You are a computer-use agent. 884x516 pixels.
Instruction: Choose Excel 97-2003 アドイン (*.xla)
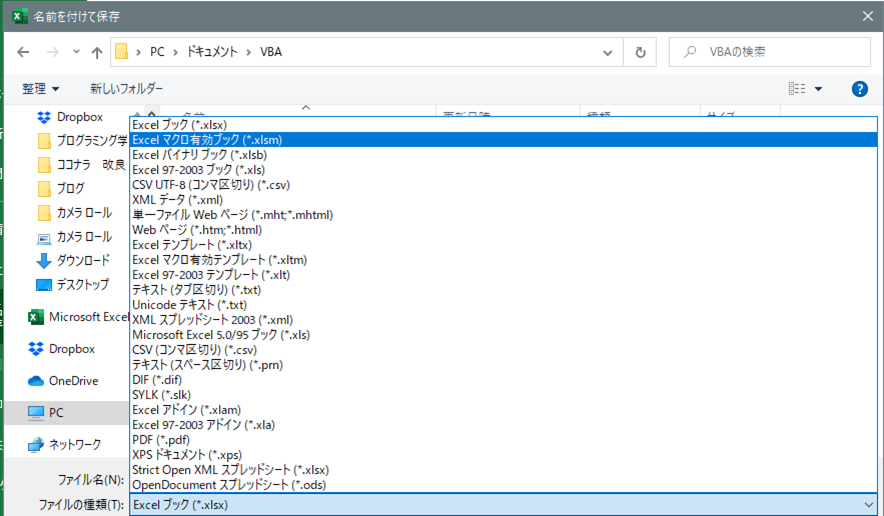[503, 425]
